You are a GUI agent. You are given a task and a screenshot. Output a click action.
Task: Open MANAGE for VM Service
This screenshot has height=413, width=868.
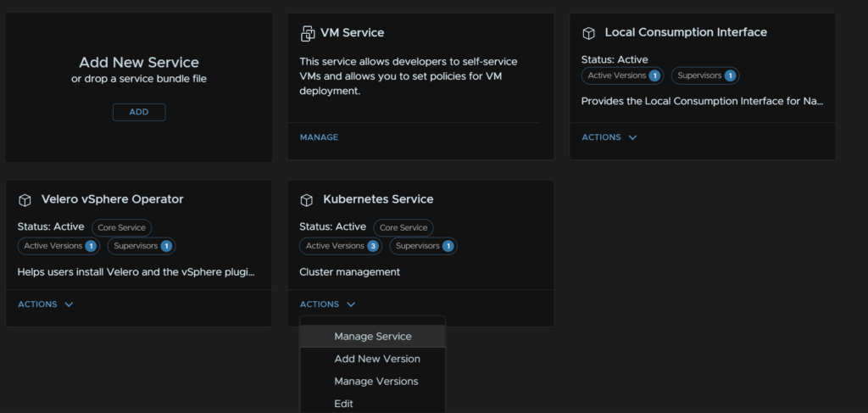(319, 137)
